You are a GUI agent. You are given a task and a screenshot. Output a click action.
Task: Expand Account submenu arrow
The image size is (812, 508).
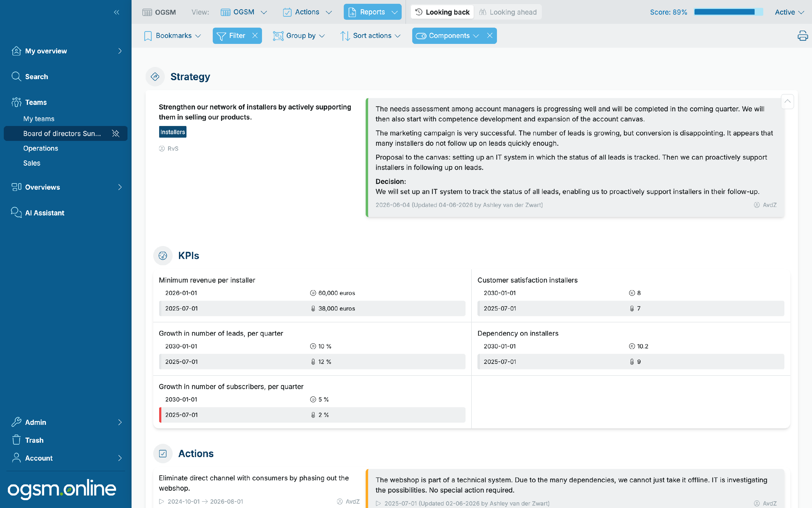coord(120,458)
